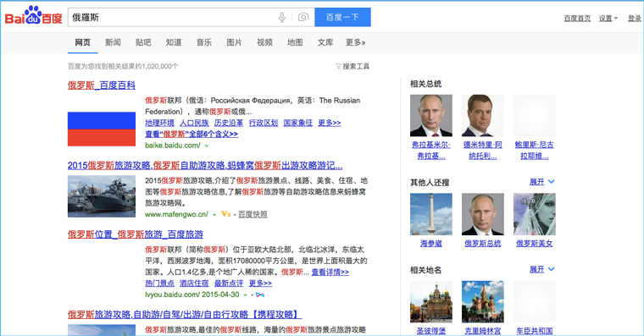Open the 海参崴 link
Image resolution: width=644 pixels, height=336 pixels.
click(x=430, y=244)
